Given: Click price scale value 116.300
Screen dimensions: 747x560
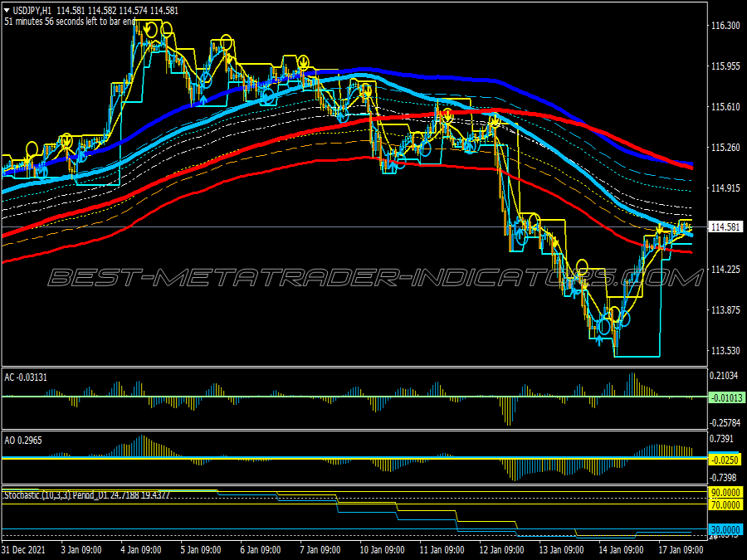Looking at the screenshot, I should click(x=725, y=25).
